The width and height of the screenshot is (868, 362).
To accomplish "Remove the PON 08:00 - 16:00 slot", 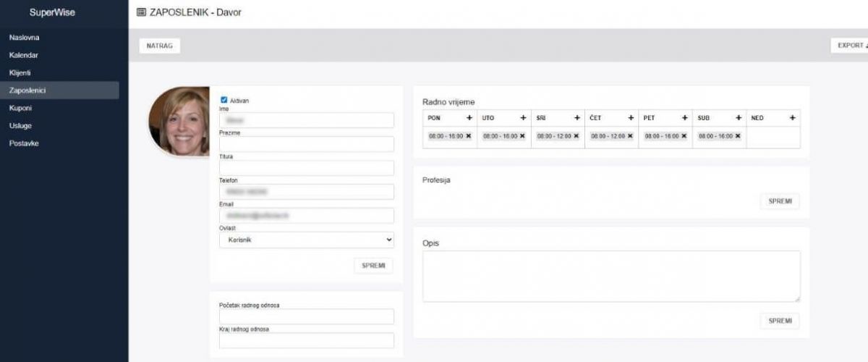I will [468, 136].
